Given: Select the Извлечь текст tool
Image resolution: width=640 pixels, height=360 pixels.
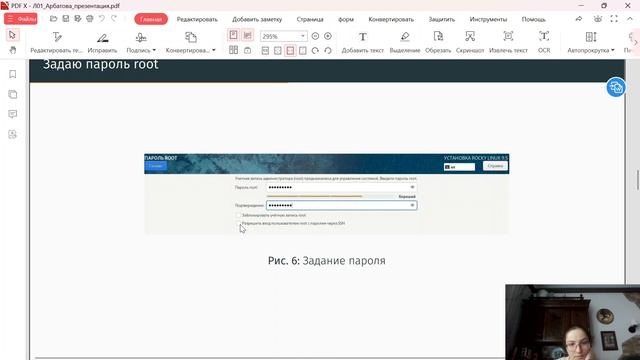Looking at the screenshot, I should 508,42.
